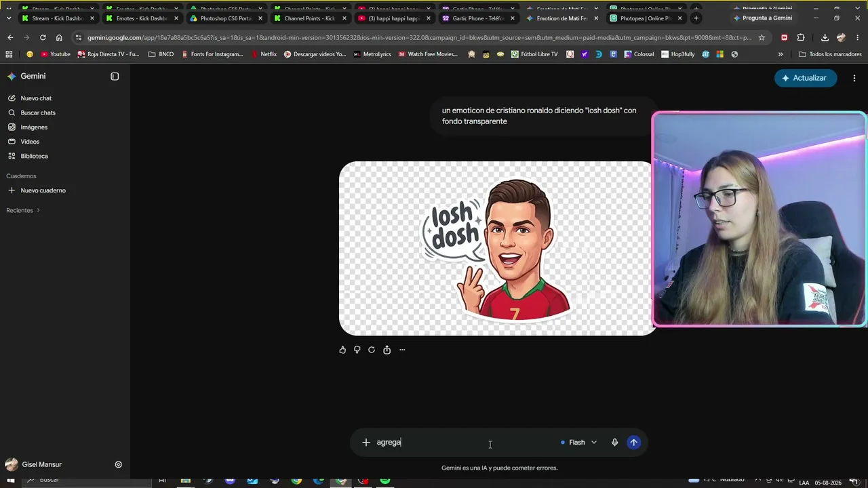Share the generated response

(x=387, y=350)
